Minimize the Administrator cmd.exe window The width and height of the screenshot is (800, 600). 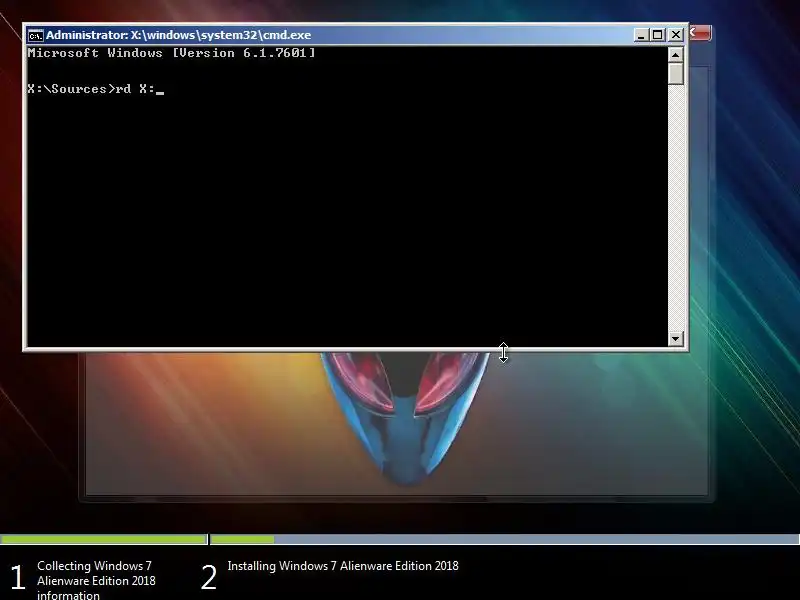(641, 35)
